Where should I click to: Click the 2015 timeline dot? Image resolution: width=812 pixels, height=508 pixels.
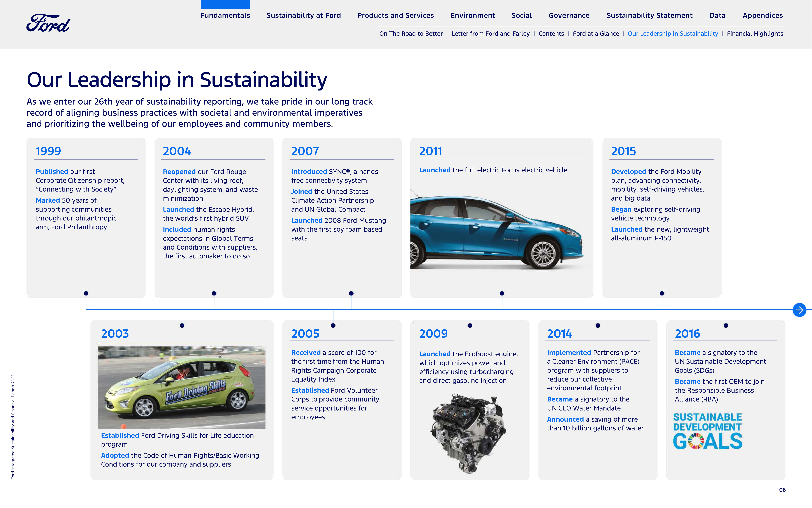coord(662,293)
